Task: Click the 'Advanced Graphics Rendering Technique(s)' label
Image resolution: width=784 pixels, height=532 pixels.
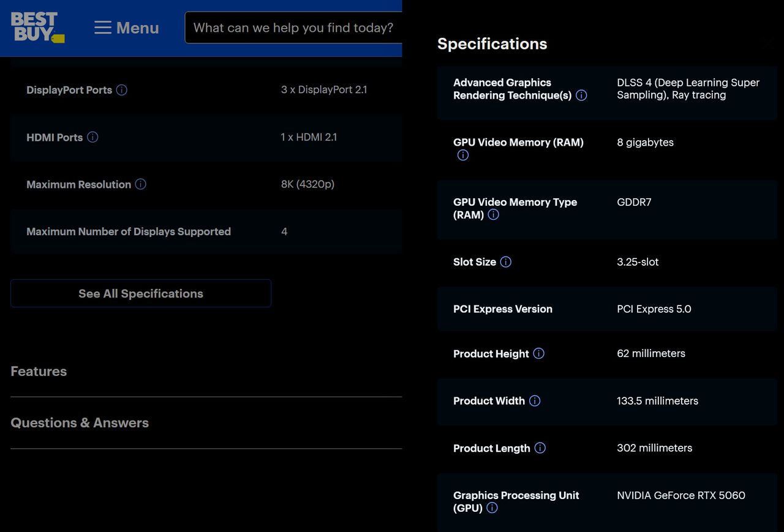Action: tap(513, 89)
